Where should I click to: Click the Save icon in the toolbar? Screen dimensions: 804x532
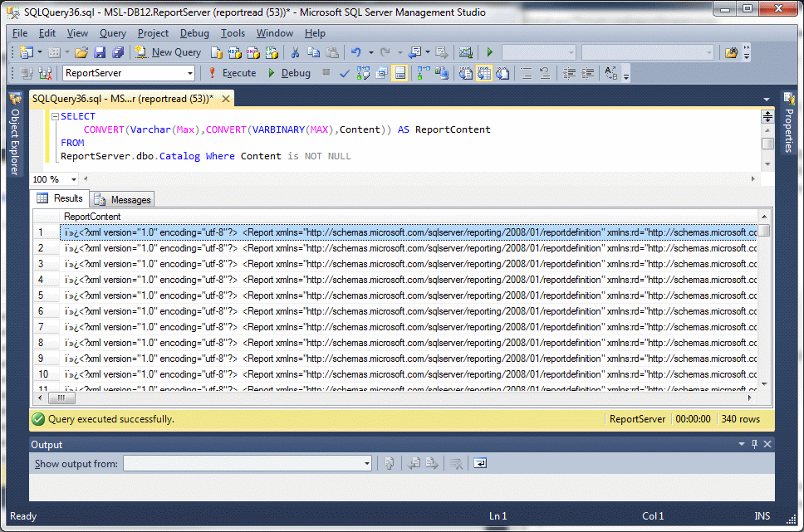point(100,52)
